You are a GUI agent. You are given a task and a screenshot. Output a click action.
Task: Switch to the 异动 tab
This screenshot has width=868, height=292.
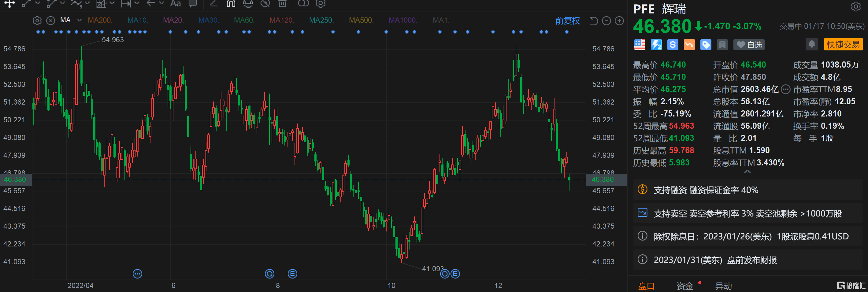click(x=723, y=286)
